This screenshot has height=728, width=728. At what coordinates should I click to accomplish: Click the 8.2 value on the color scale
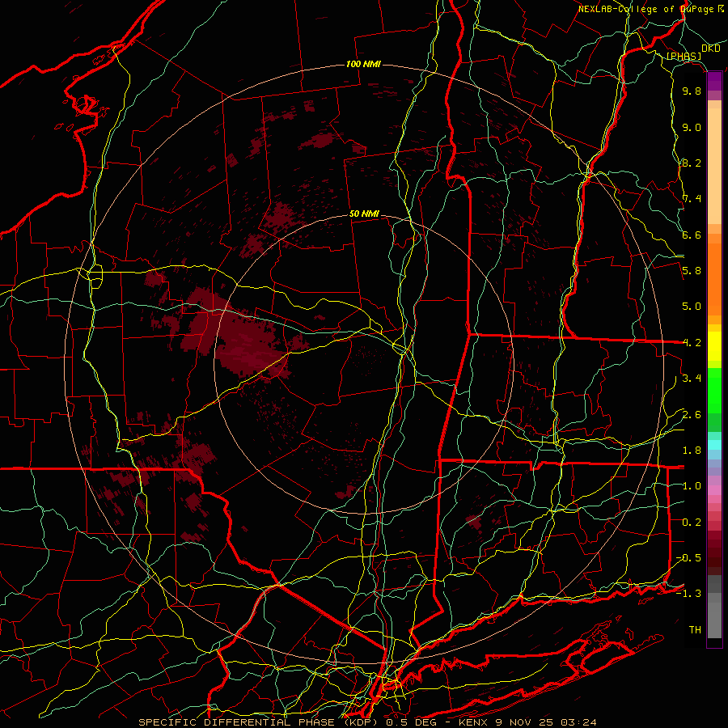point(692,163)
